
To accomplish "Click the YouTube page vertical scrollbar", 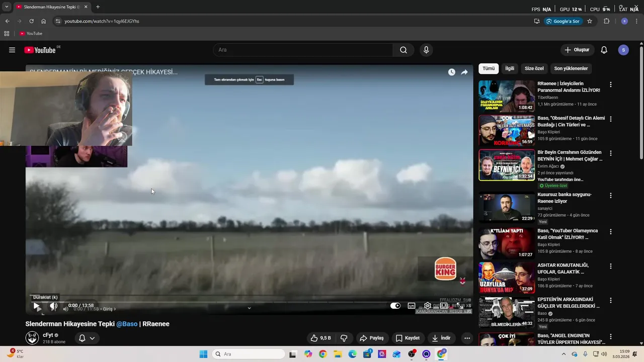I will (641, 103).
